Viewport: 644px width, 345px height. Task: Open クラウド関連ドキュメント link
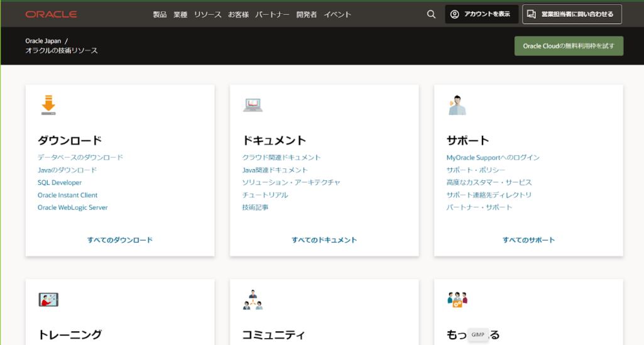tap(281, 157)
